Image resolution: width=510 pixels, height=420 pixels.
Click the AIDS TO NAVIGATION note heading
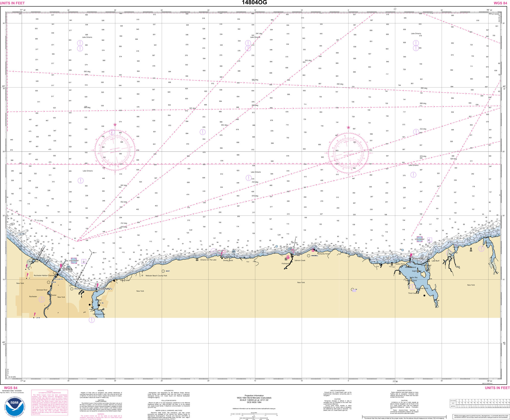coord(337,391)
